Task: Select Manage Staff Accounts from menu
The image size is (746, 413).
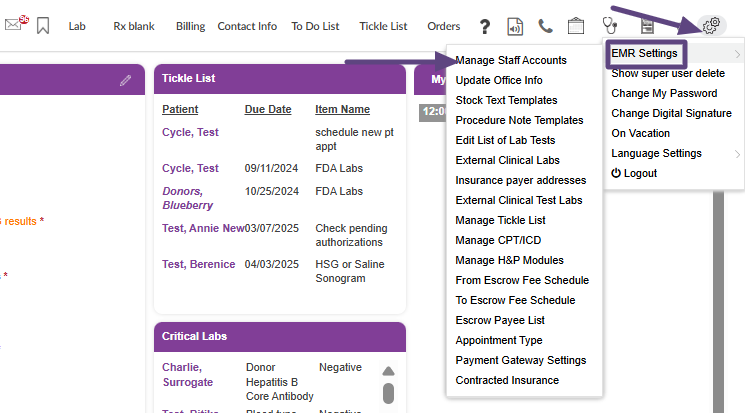Action: 510,60
